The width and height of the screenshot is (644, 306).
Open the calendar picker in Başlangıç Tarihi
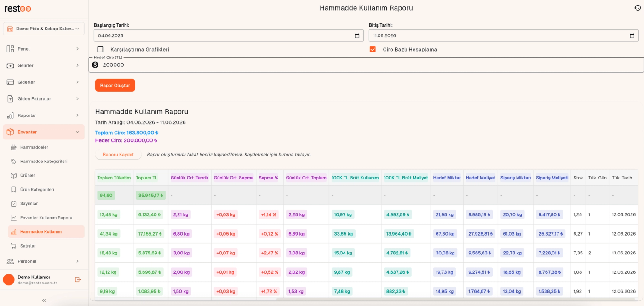click(x=357, y=35)
